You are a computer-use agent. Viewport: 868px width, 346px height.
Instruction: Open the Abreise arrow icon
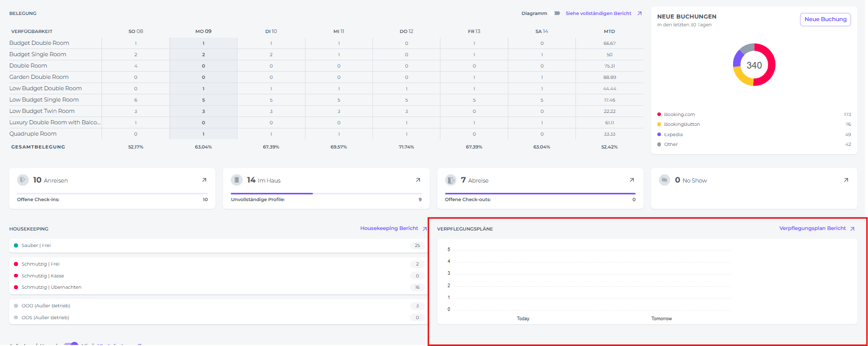point(632,180)
